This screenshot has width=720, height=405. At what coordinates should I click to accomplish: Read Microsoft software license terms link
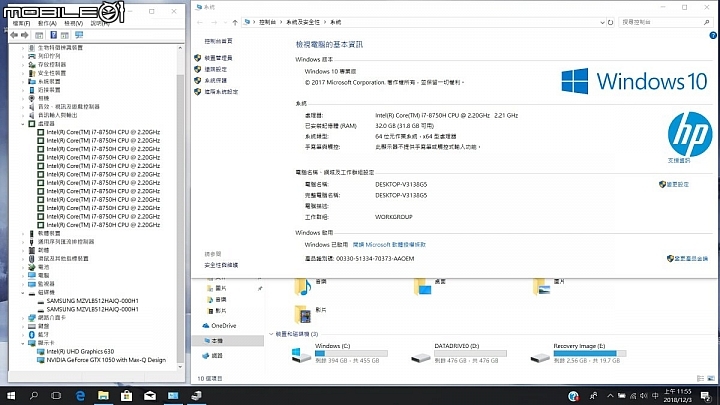(x=389, y=245)
